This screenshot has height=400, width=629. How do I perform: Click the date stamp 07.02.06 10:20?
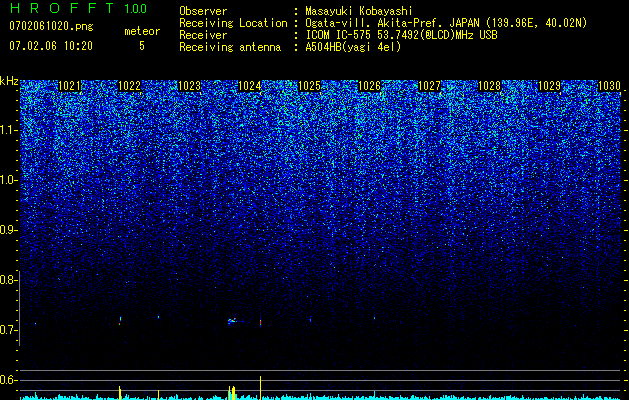pos(51,46)
